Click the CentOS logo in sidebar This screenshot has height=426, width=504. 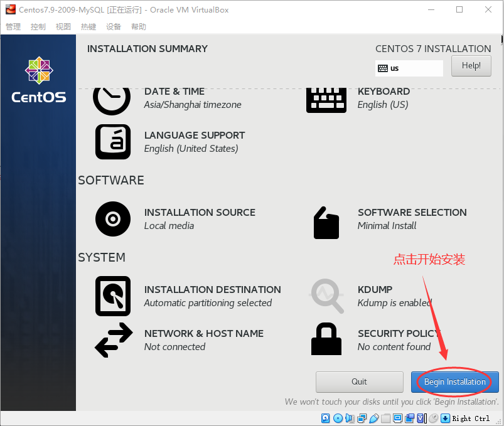tap(38, 80)
